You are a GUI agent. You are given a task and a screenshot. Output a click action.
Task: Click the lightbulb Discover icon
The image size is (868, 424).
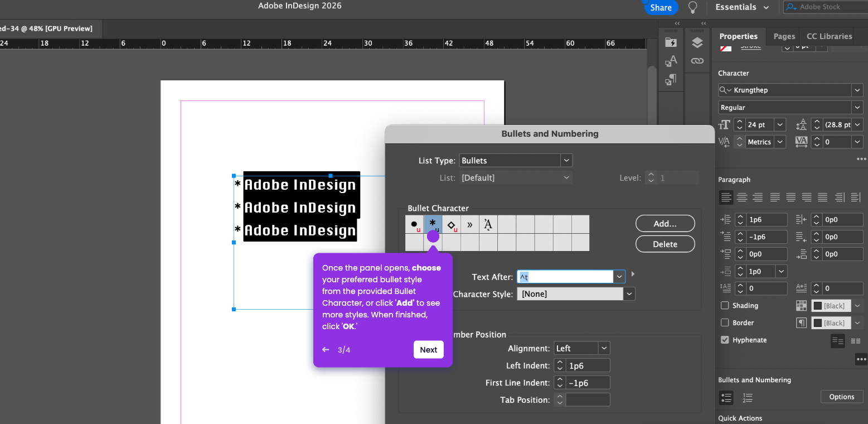[x=693, y=7]
